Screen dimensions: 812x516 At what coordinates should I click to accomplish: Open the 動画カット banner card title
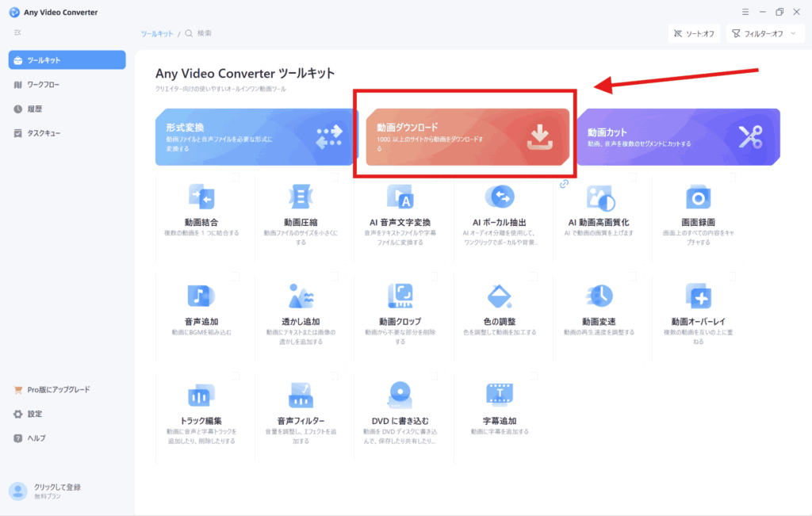(x=607, y=132)
